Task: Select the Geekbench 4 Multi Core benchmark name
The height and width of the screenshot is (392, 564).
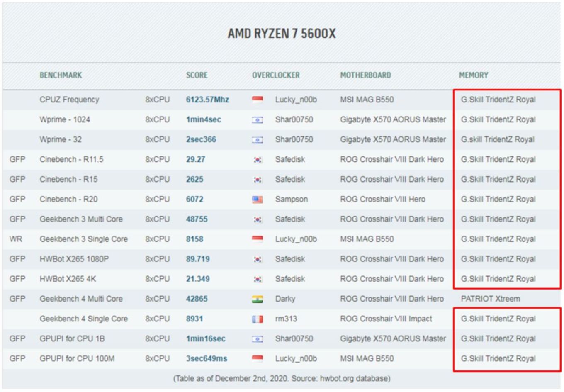Action: coord(81,299)
